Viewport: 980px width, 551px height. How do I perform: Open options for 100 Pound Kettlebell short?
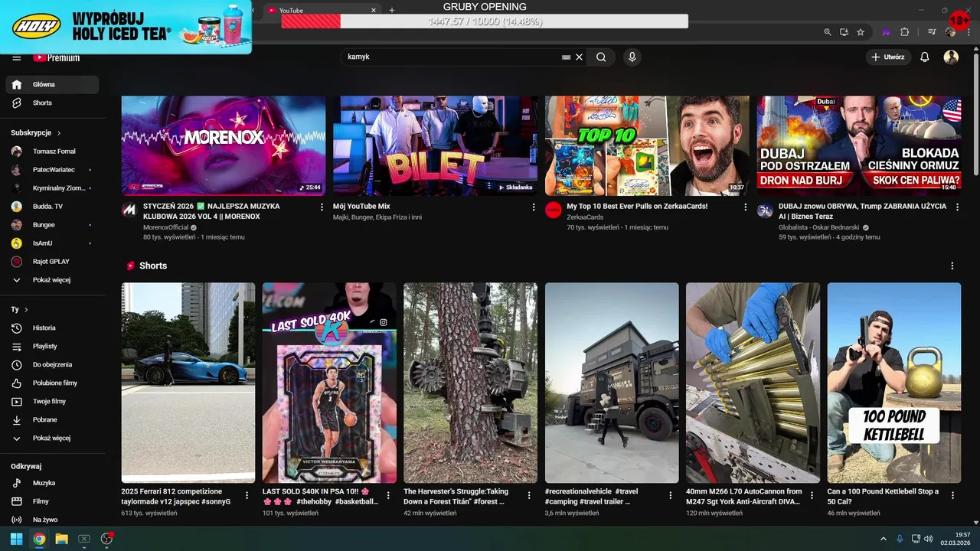(952, 495)
